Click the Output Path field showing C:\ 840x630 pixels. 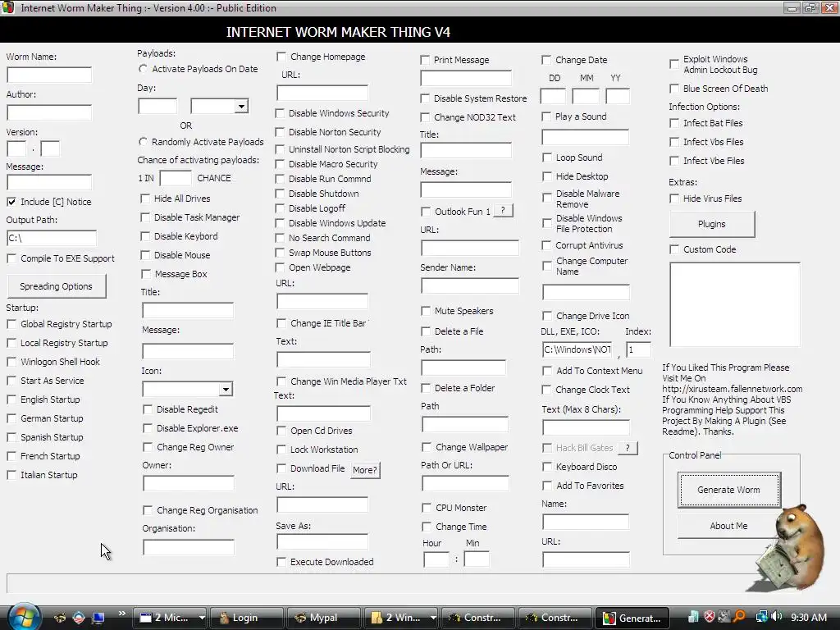coord(52,238)
